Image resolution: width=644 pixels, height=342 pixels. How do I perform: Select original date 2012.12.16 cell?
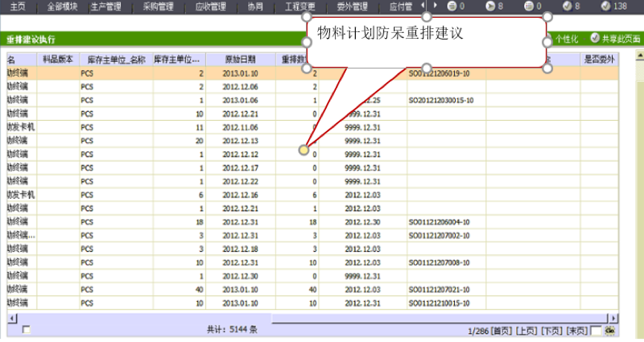240,194
